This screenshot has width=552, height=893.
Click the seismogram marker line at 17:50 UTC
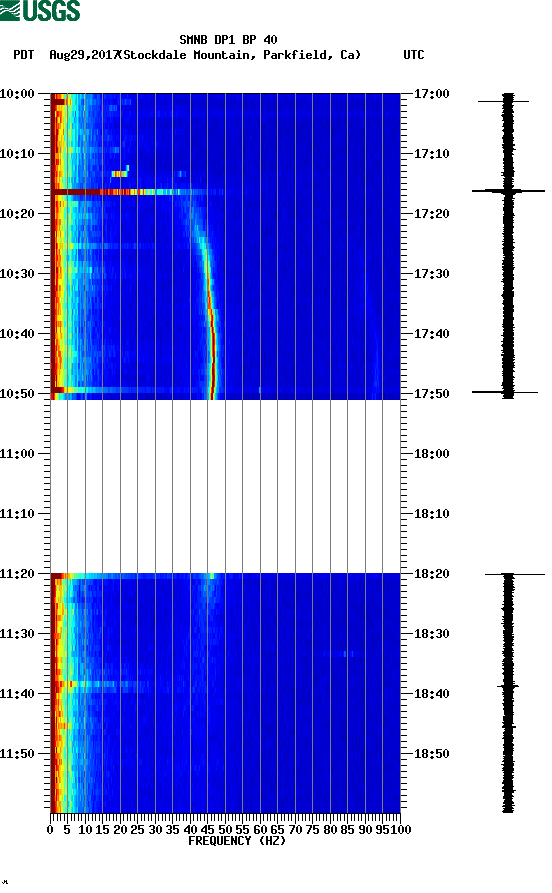(505, 392)
